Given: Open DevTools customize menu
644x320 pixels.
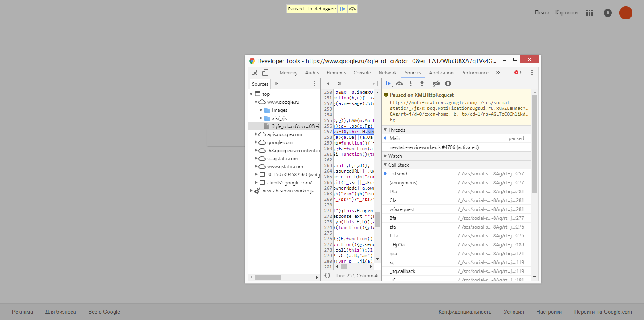Looking at the screenshot, I should pos(532,73).
